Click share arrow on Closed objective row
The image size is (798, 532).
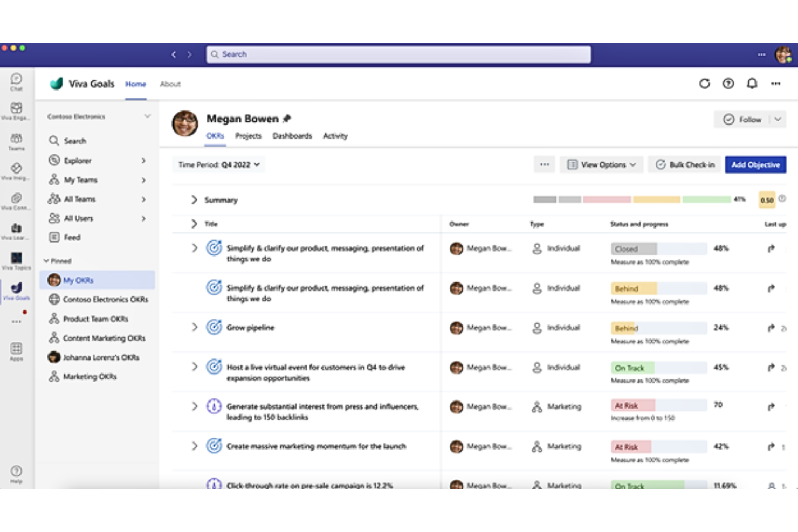pos(771,248)
